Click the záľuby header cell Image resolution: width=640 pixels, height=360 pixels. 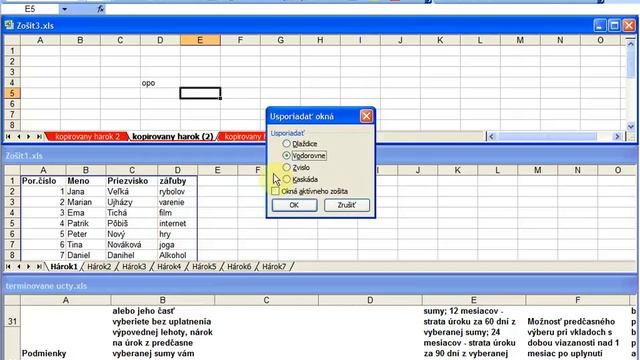click(x=177, y=181)
